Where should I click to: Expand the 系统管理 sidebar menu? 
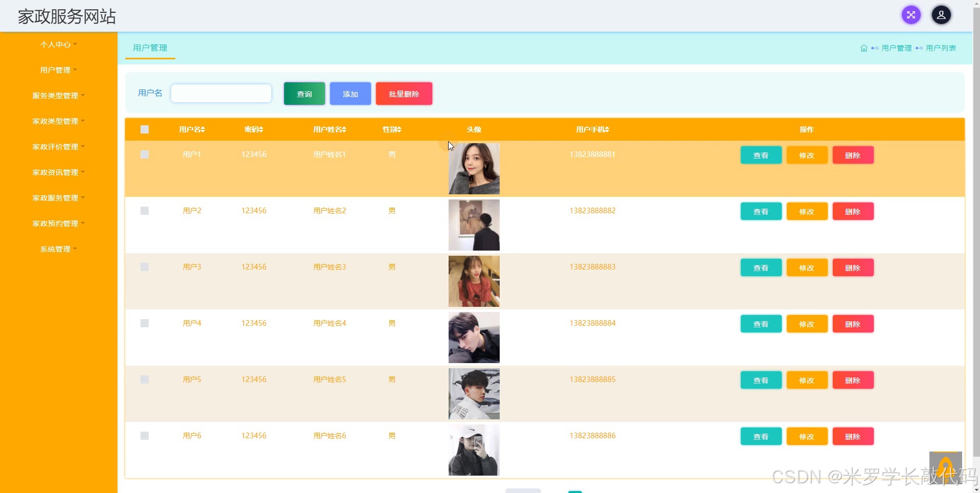[59, 249]
